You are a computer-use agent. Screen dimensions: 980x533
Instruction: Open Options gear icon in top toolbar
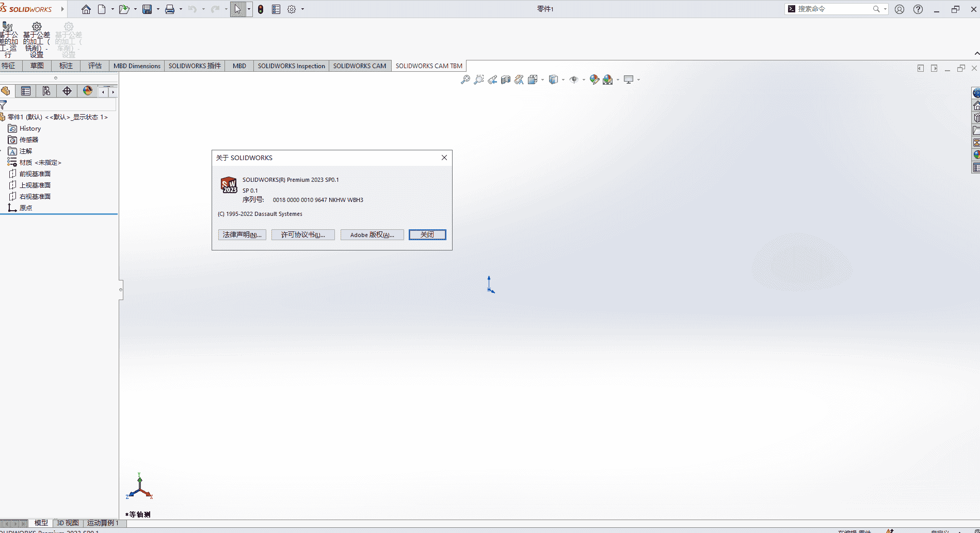292,9
